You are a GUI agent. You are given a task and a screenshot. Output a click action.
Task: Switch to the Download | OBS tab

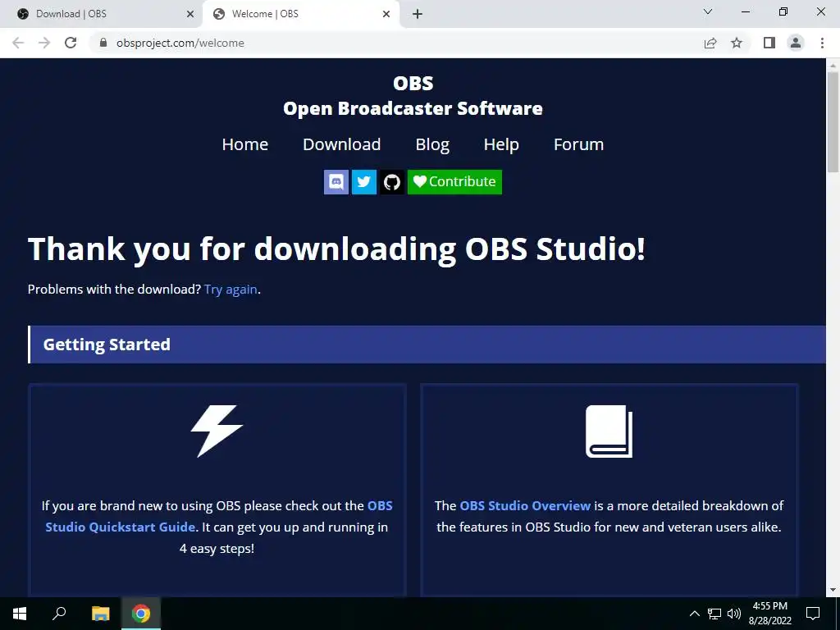point(102,14)
